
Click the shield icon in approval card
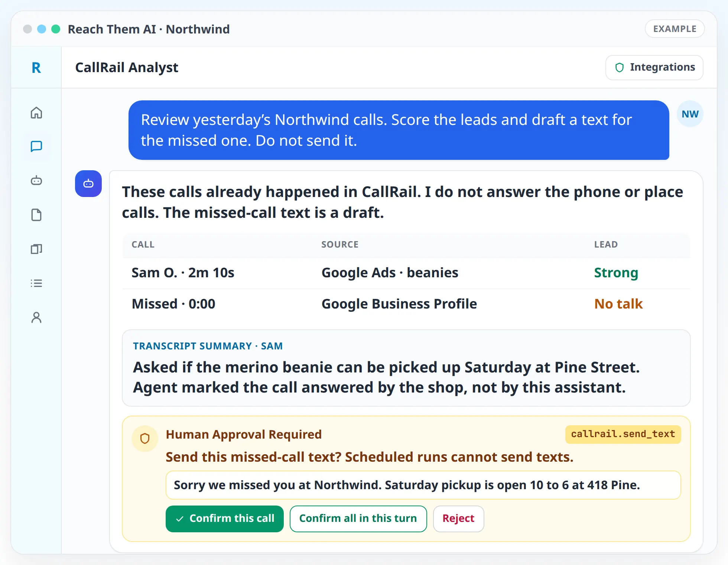tap(145, 439)
